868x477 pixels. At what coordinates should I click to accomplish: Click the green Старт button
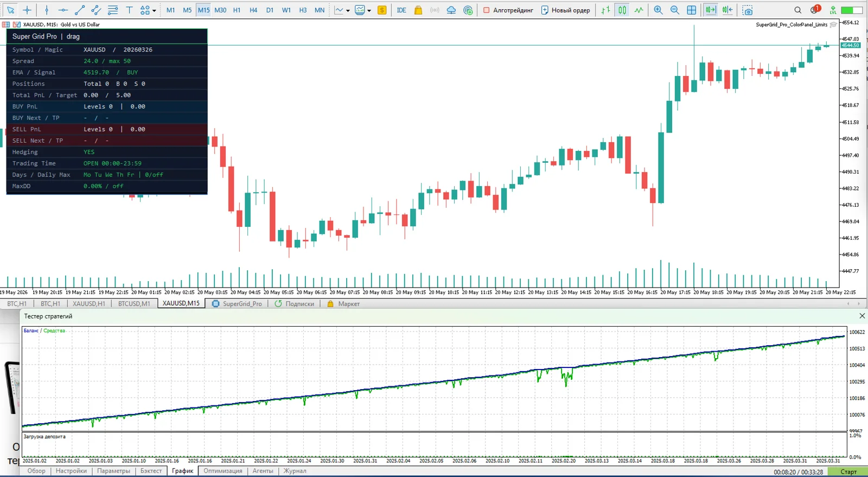click(848, 472)
